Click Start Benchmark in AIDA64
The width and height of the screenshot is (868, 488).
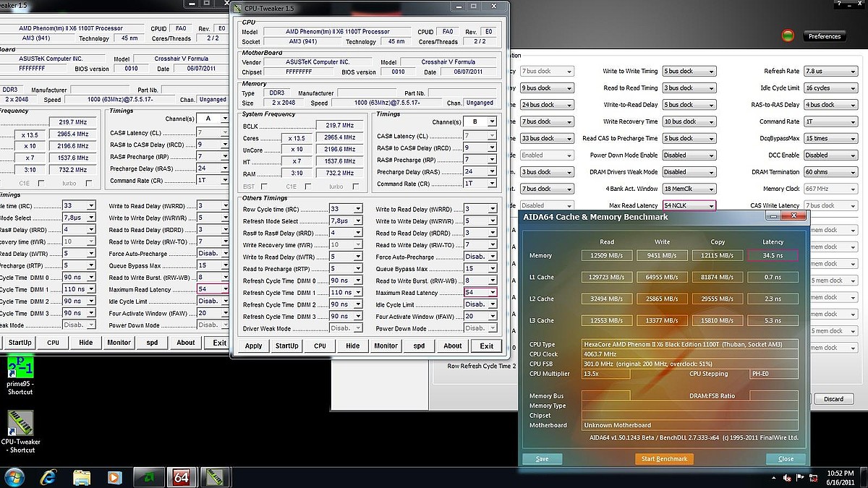[664, 458]
